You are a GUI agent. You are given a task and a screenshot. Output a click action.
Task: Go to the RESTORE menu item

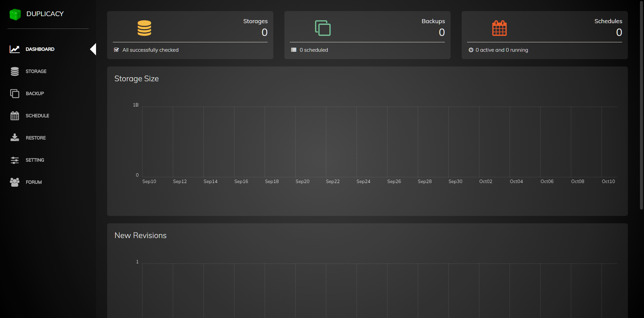[x=36, y=138]
